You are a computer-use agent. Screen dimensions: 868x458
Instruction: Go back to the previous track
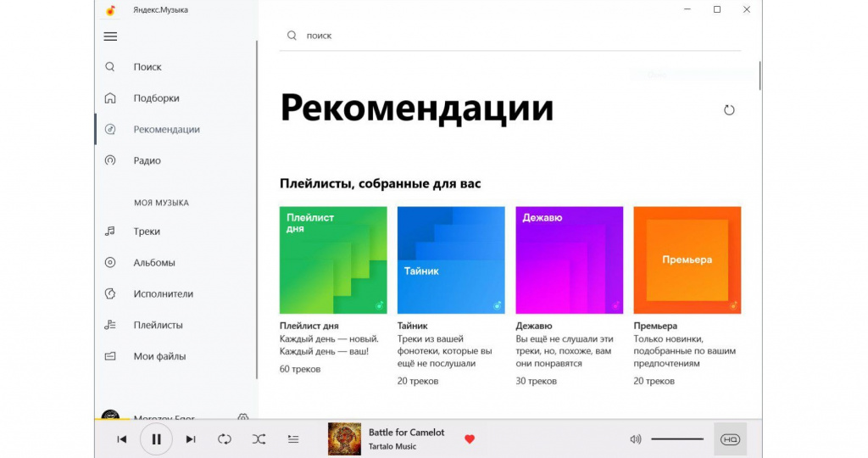click(122, 439)
